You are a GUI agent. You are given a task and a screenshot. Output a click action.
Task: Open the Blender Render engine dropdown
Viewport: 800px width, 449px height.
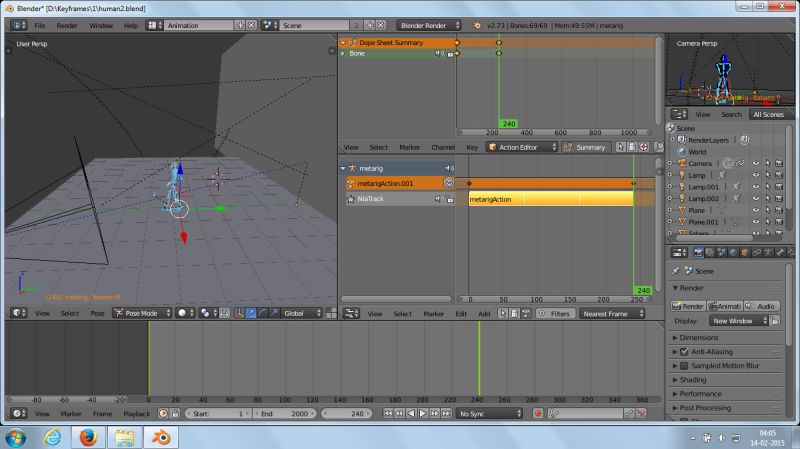coord(429,25)
